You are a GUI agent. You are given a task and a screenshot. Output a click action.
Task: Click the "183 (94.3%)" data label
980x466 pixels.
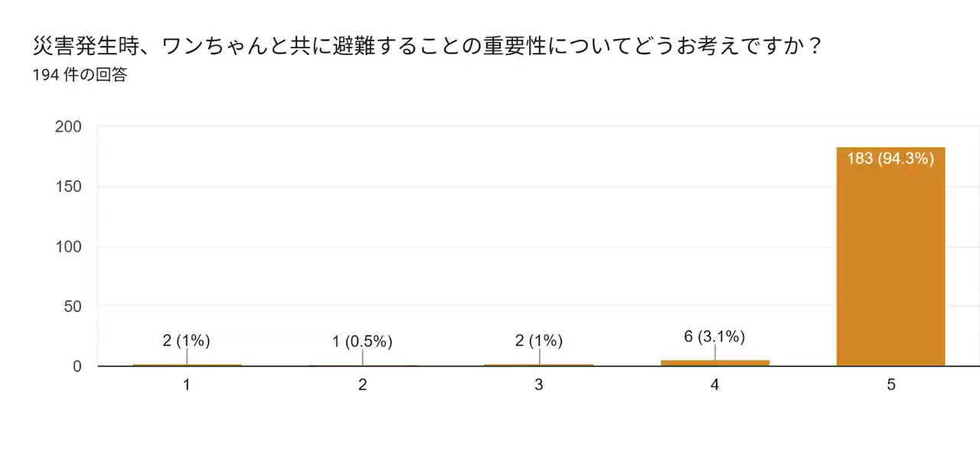(x=890, y=159)
